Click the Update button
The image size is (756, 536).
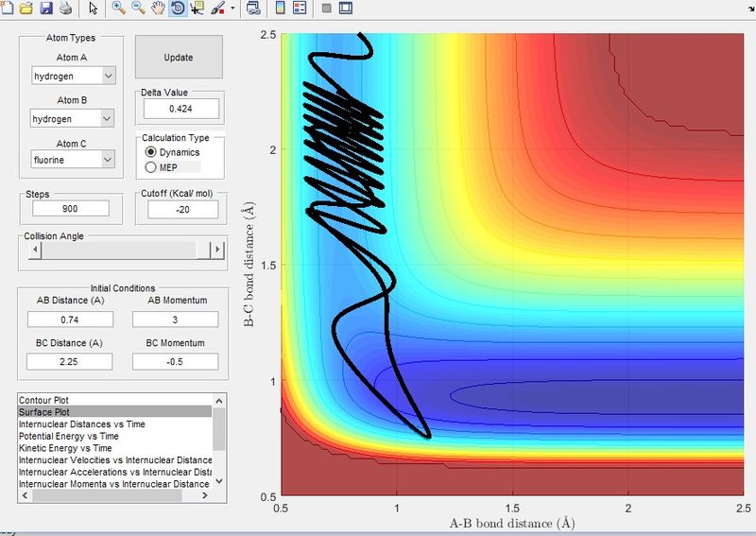coord(179,57)
